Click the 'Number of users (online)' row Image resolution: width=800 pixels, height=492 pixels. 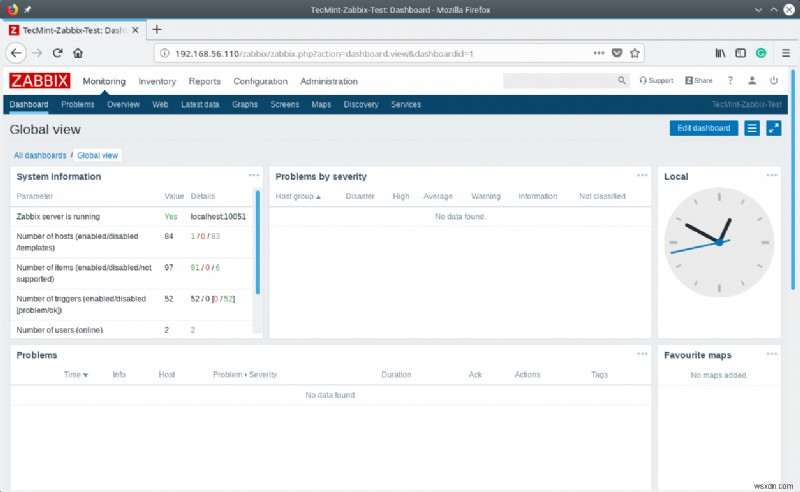coord(131,330)
